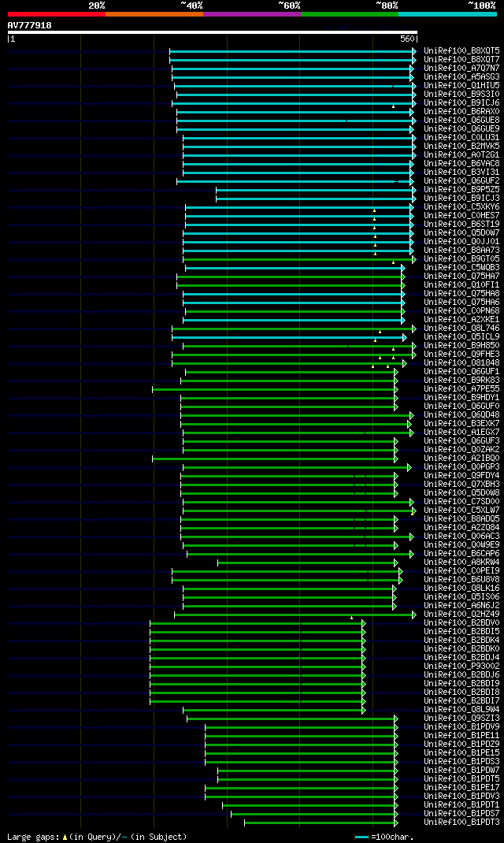Screen dimensions: 504x843
Task: Click the UniRef100_B6RAX0 label
Action: [461, 111]
